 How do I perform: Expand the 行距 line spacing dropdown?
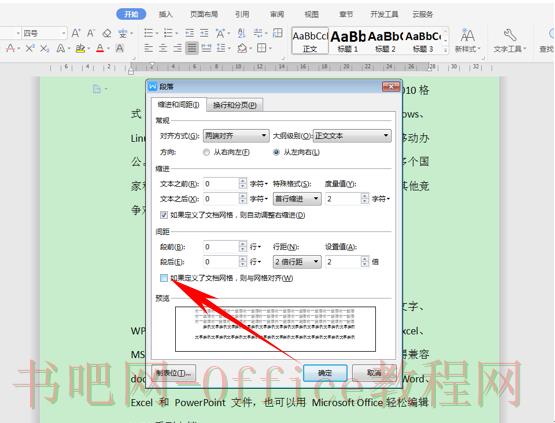point(297,262)
